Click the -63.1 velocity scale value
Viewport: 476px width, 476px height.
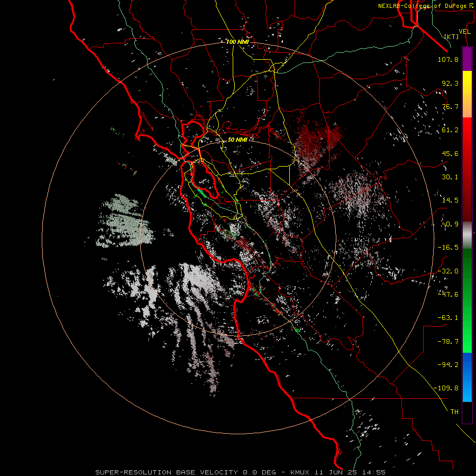pos(448,318)
